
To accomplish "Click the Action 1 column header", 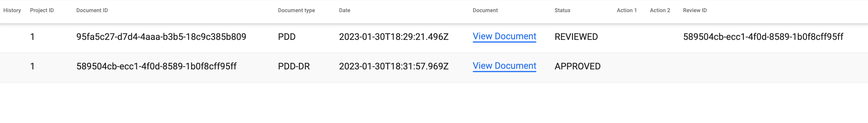I will coord(626,10).
